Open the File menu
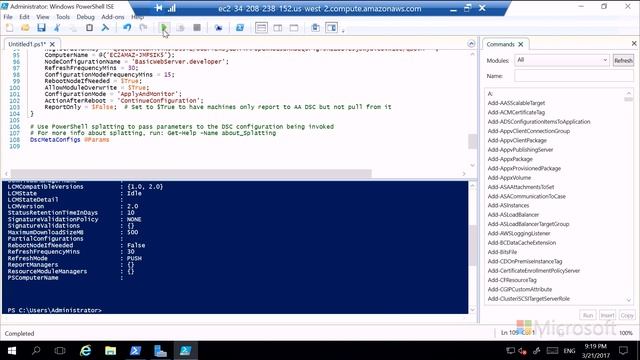640x360 pixels. point(8,17)
